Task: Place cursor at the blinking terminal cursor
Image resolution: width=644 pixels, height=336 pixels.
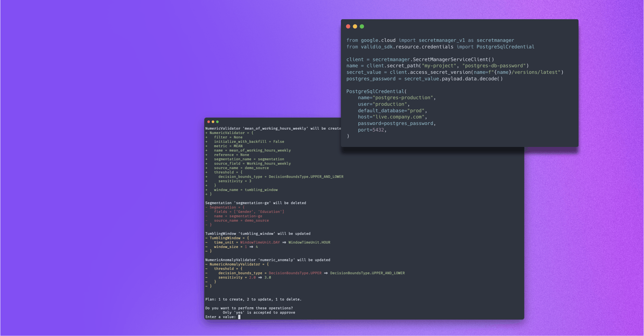Action: (239, 317)
